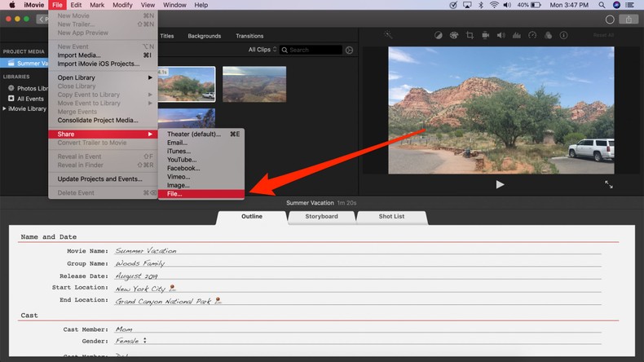Change the Gender Female stepper dropdown
The height and width of the screenshot is (362, 644).
pos(131,341)
